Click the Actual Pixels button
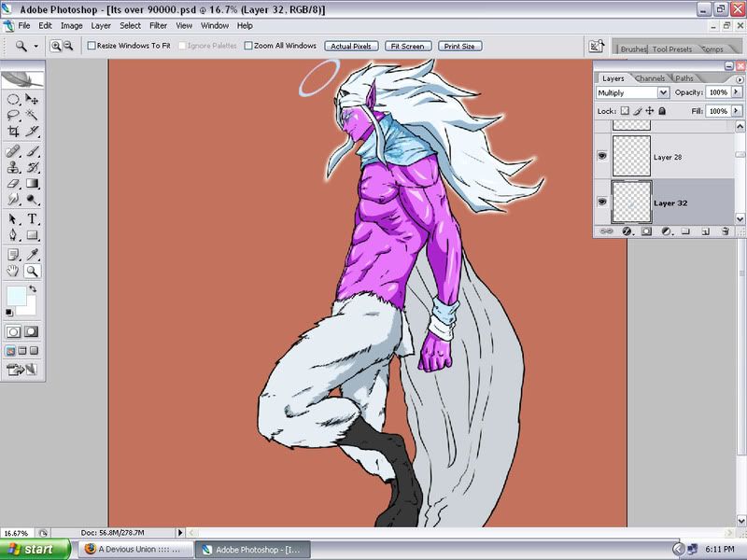The image size is (747, 560). pyautogui.click(x=351, y=46)
